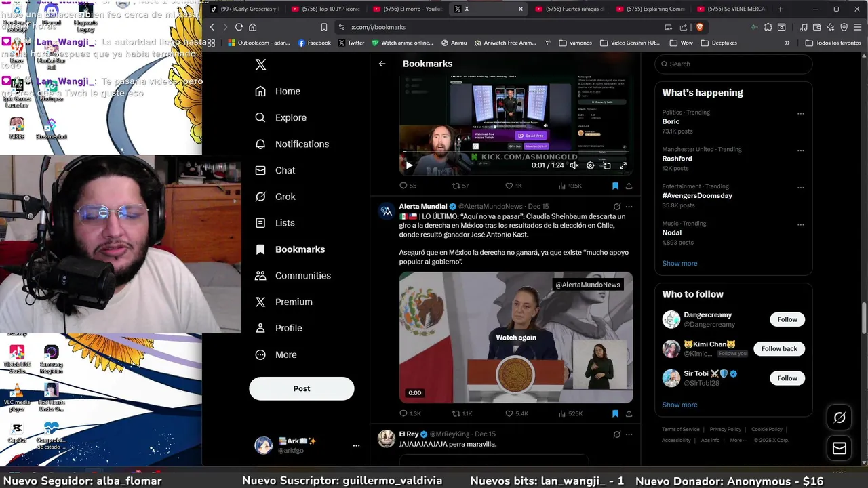Open account options for @arkfgo
868x488 pixels.
[356, 445]
